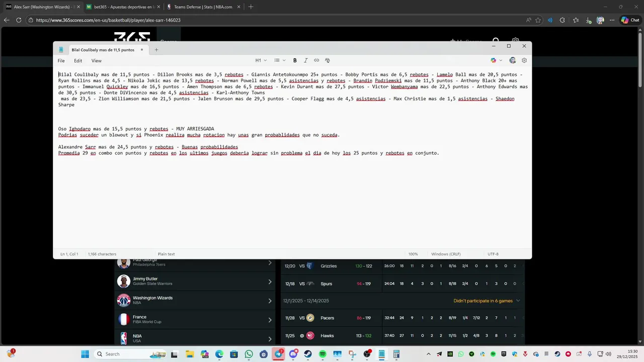The height and width of the screenshot is (362, 644).
Task: Open Calculator from the taskbar
Action: [x=396, y=354]
